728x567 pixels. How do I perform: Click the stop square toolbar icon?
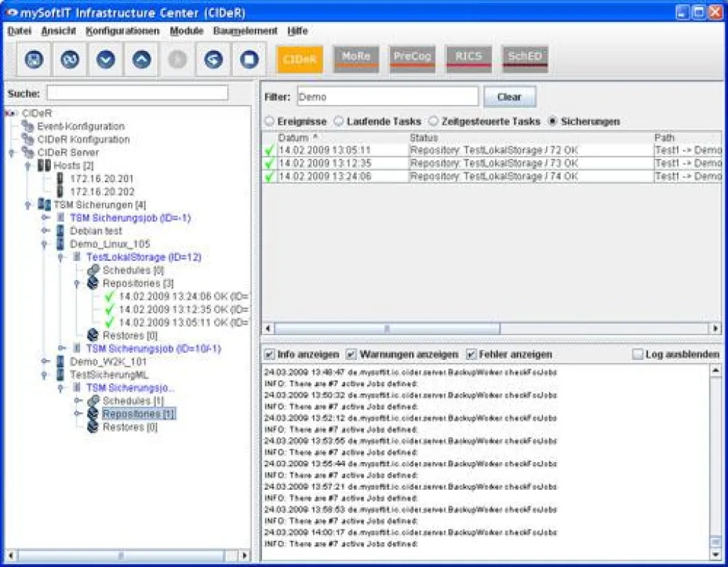[249, 60]
